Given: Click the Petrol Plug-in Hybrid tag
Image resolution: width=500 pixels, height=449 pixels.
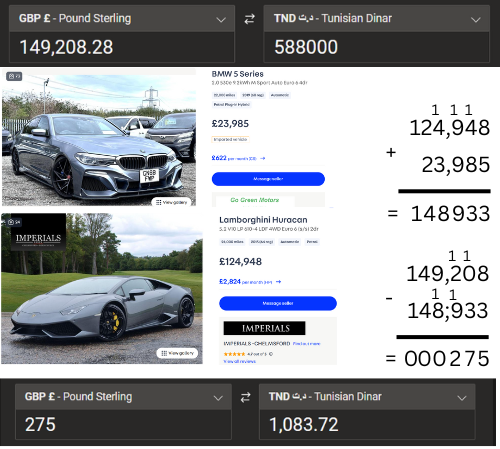Looking at the screenshot, I should pos(232,105).
